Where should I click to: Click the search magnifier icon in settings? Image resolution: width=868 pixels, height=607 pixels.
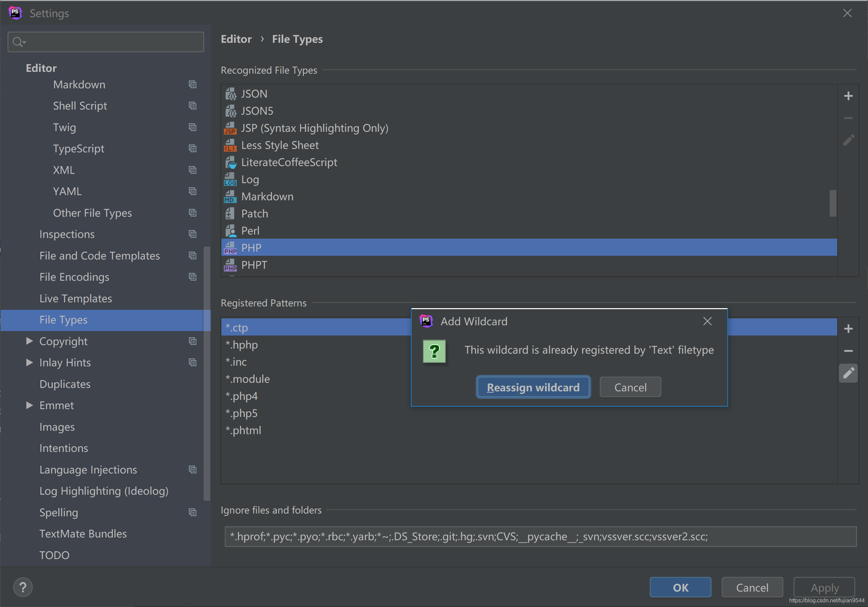tap(18, 42)
